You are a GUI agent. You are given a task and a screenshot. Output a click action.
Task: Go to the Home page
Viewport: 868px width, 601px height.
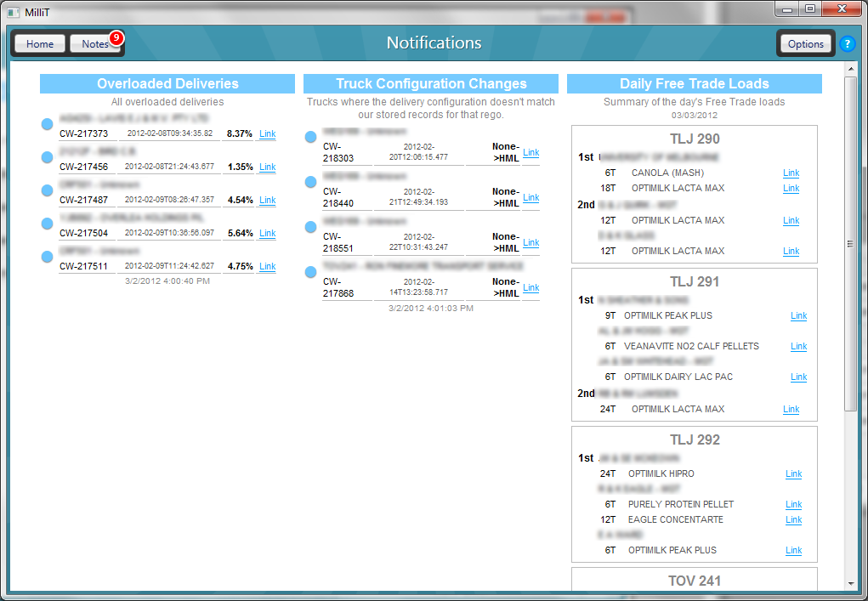pyautogui.click(x=40, y=44)
